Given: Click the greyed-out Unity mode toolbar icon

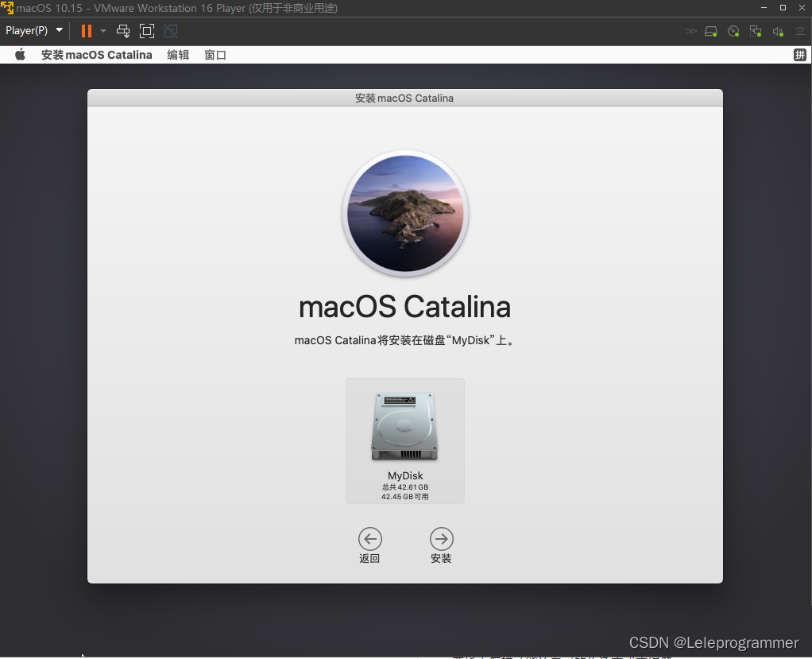Looking at the screenshot, I should (171, 31).
